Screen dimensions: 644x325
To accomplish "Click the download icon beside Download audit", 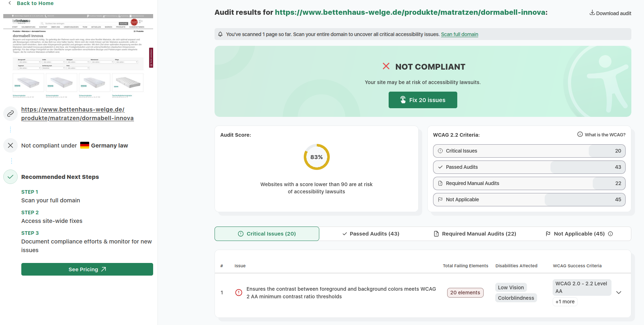I will (592, 13).
